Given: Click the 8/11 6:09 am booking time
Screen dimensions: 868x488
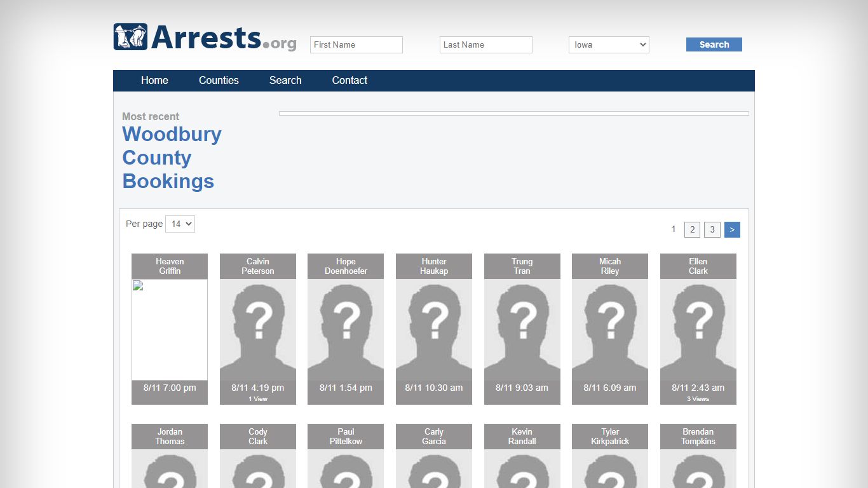Looking at the screenshot, I should point(610,388).
